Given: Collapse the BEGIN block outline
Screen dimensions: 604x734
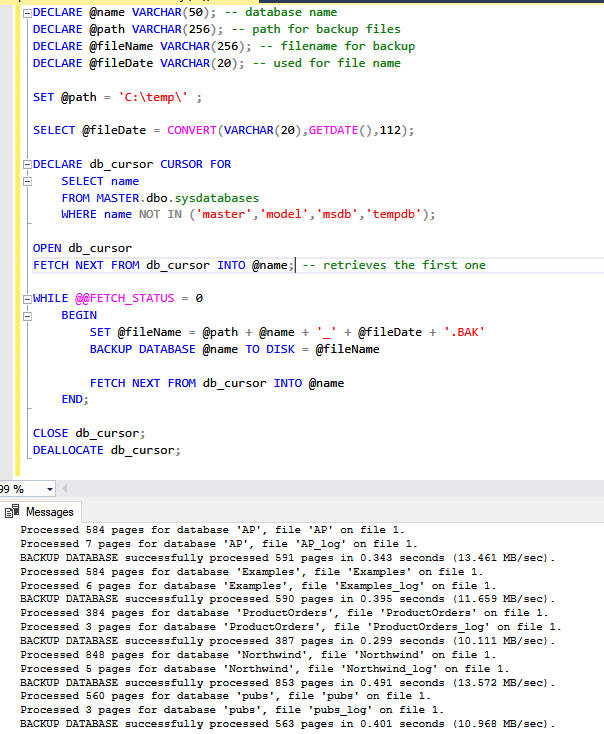Looking at the screenshot, I should [28, 316].
